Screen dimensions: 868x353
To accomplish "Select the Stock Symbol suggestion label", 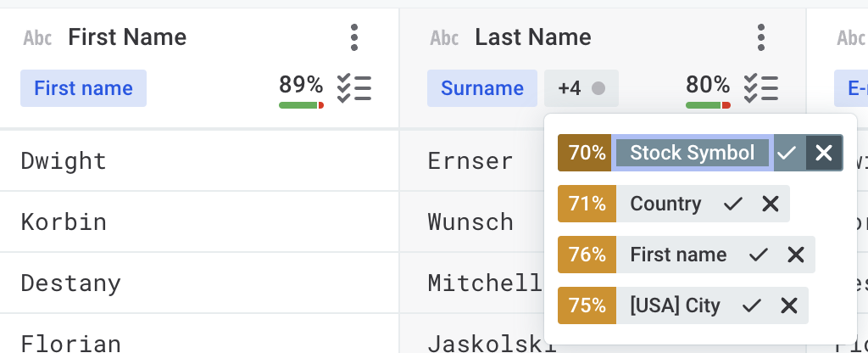I will click(692, 153).
